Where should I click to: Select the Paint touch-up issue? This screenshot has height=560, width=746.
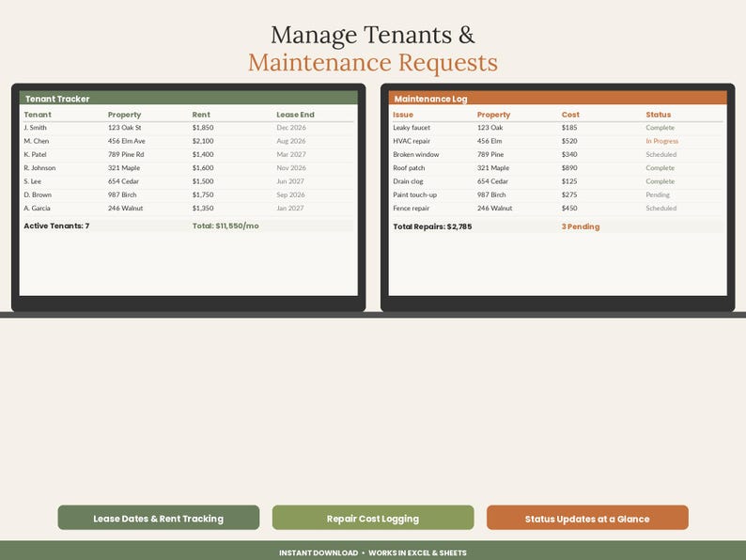pos(415,194)
